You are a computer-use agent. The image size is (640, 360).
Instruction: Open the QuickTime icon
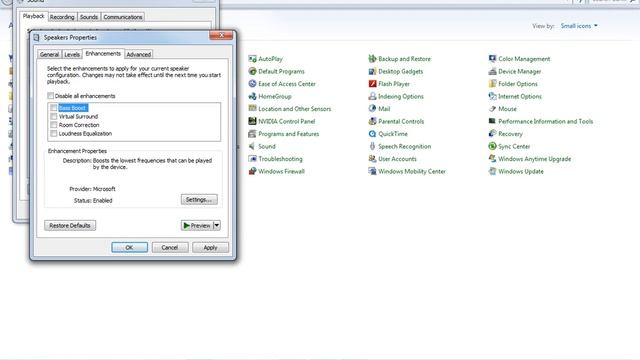(372, 134)
